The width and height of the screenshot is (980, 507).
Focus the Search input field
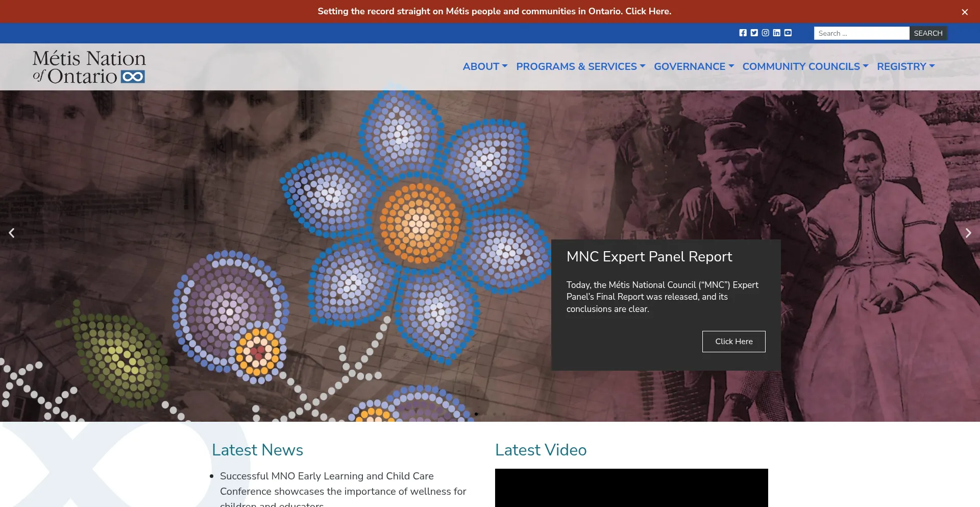click(x=861, y=33)
